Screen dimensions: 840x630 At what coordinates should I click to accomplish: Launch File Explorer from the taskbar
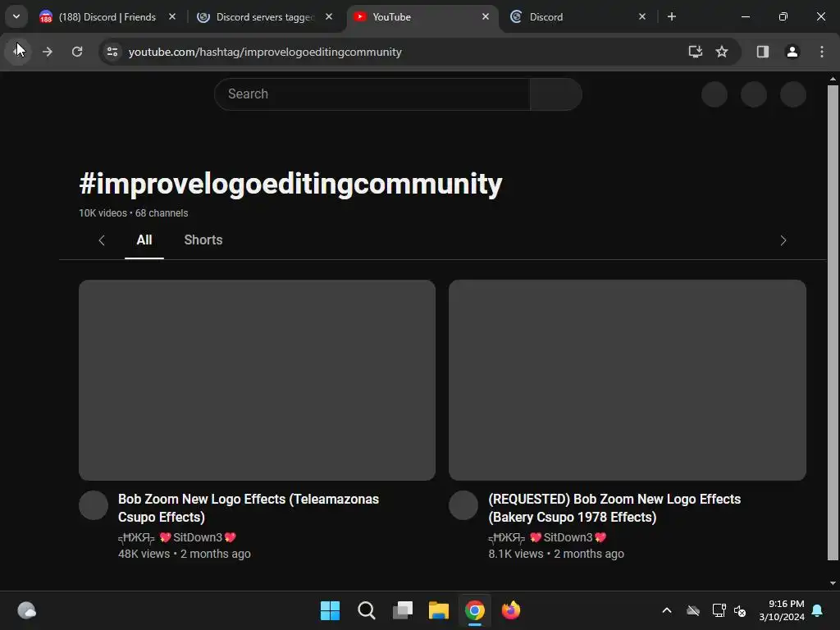coord(439,610)
